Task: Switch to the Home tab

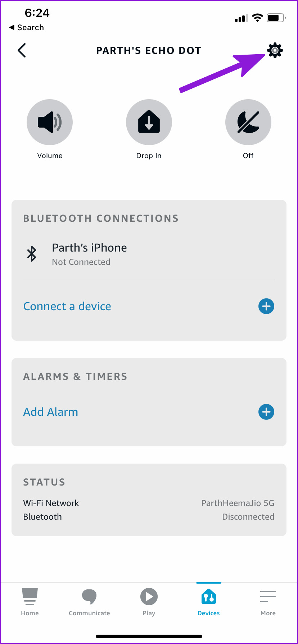Action: tap(30, 602)
